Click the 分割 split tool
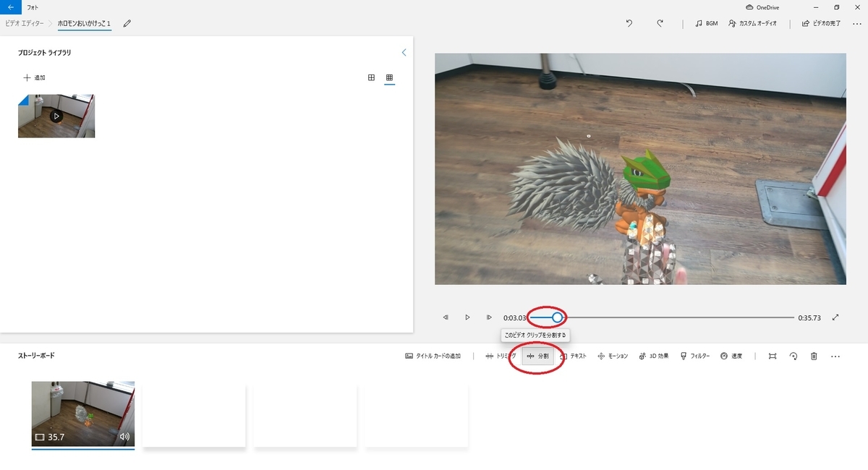Screen dimensions: 868x470 [x=537, y=356]
